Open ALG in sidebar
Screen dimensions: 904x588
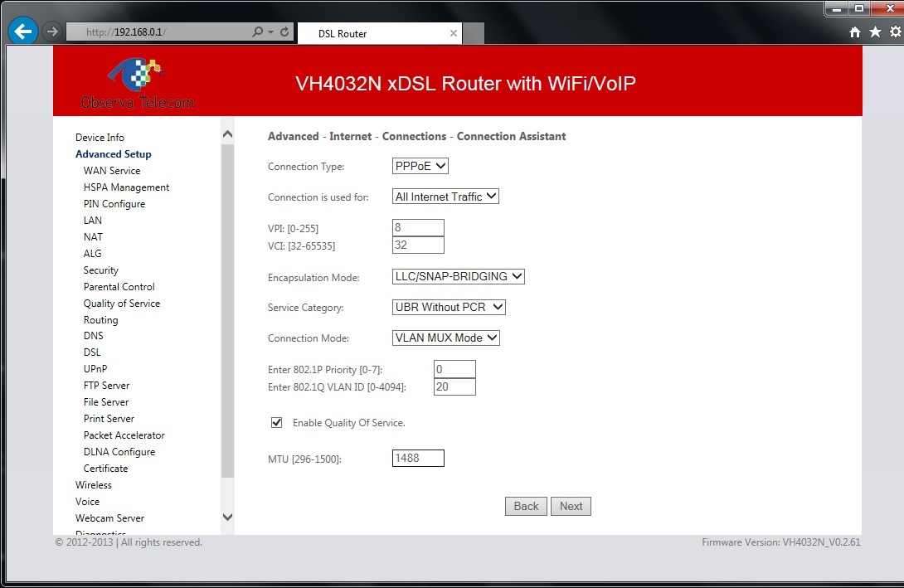click(x=92, y=254)
